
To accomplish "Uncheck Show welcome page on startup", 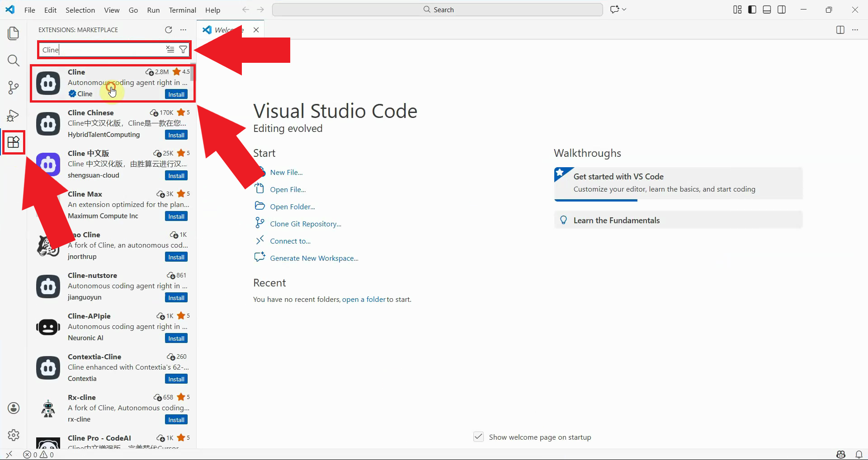I will point(478,437).
